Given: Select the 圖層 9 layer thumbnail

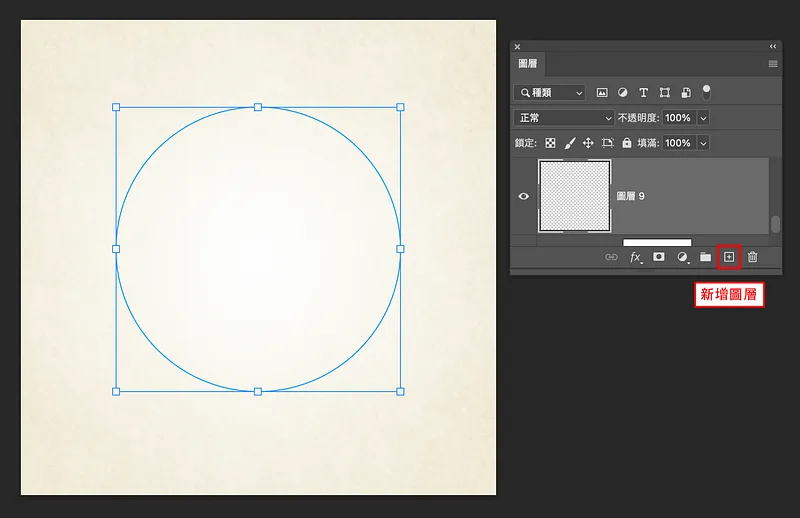Looking at the screenshot, I should 574,196.
